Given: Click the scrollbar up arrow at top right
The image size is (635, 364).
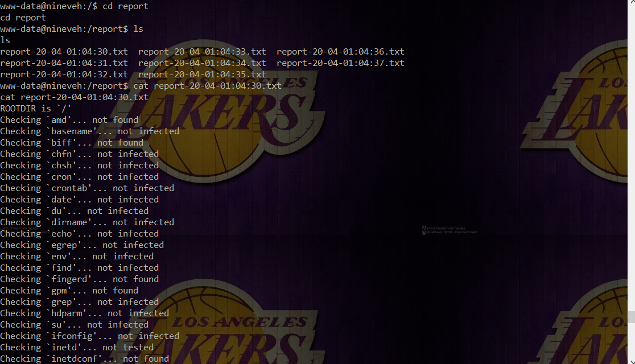Looking at the screenshot, I should (x=632, y=2).
